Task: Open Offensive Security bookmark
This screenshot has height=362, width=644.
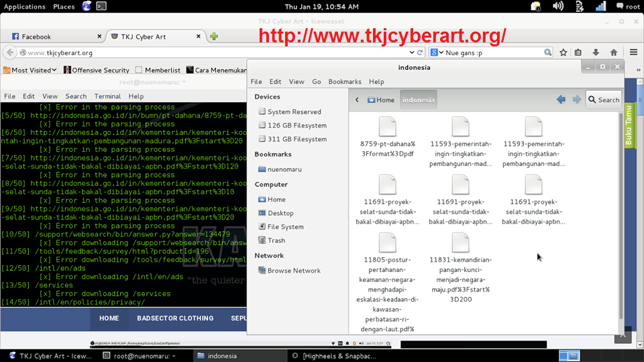Action: tap(97, 71)
